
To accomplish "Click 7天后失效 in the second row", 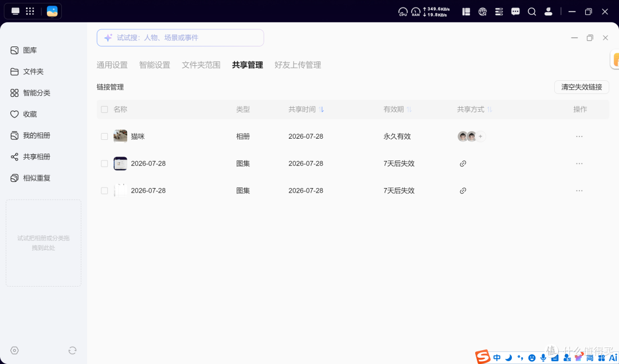I will pyautogui.click(x=399, y=163).
